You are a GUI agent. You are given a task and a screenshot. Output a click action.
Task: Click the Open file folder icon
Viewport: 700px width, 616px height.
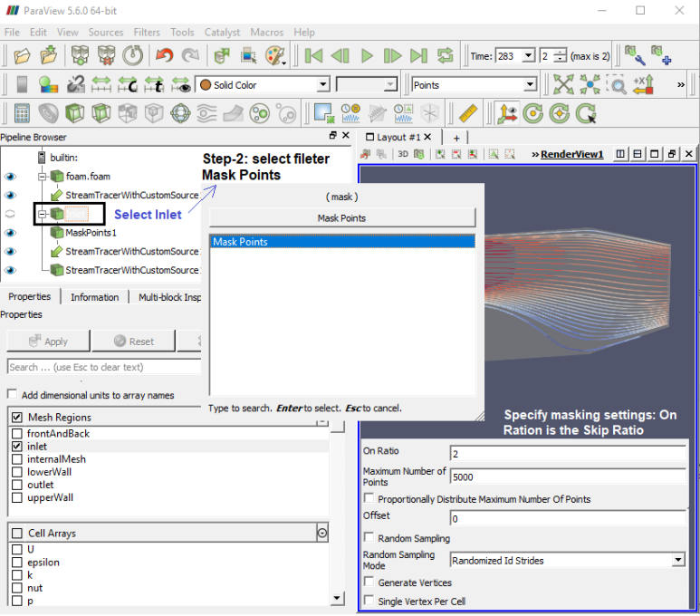point(22,56)
